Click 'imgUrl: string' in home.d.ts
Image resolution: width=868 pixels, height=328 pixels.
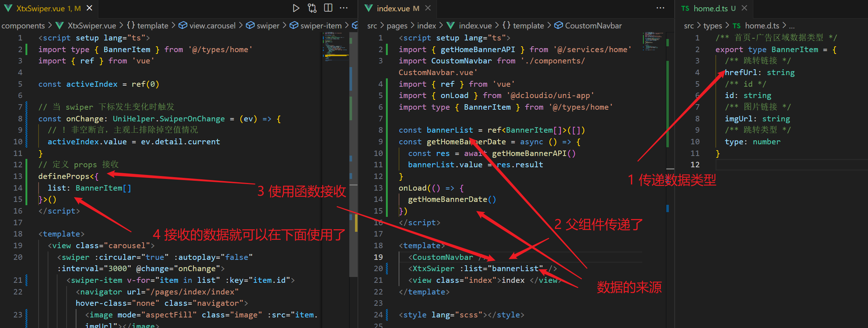tap(757, 119)
